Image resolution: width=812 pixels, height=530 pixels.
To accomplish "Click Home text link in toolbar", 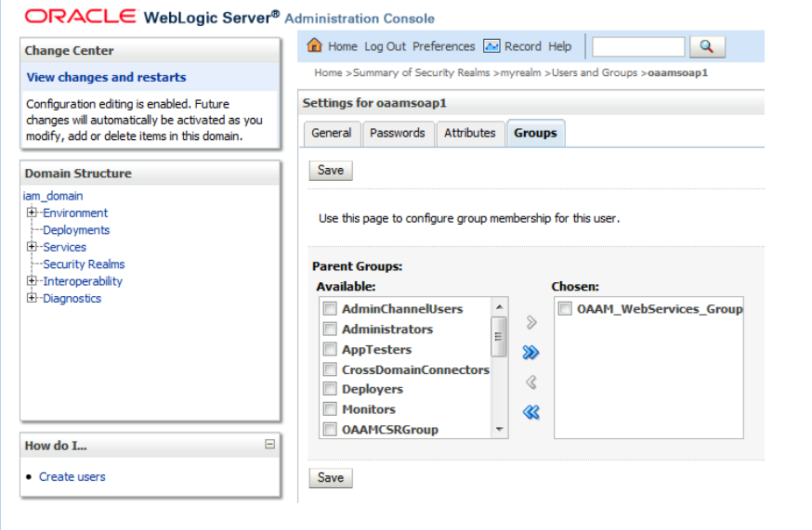I will click(343, 46).
